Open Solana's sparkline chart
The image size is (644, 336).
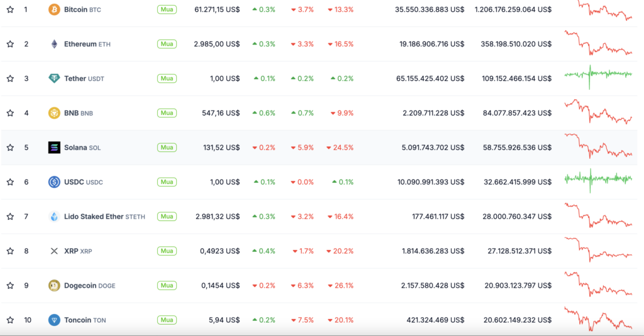[599, 146]
